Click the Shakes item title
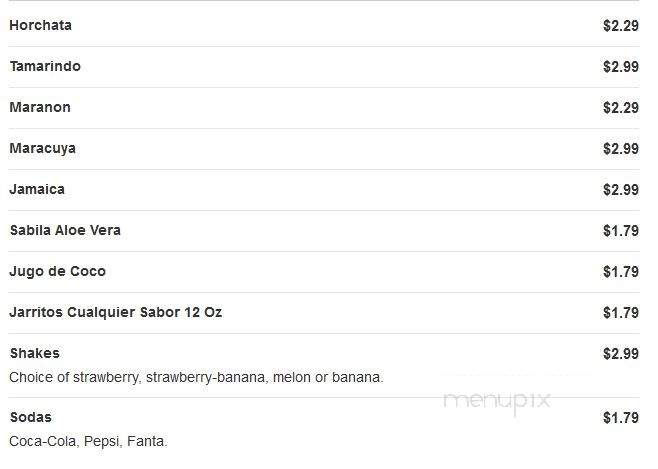658x469 pixels. pos(35,354)
